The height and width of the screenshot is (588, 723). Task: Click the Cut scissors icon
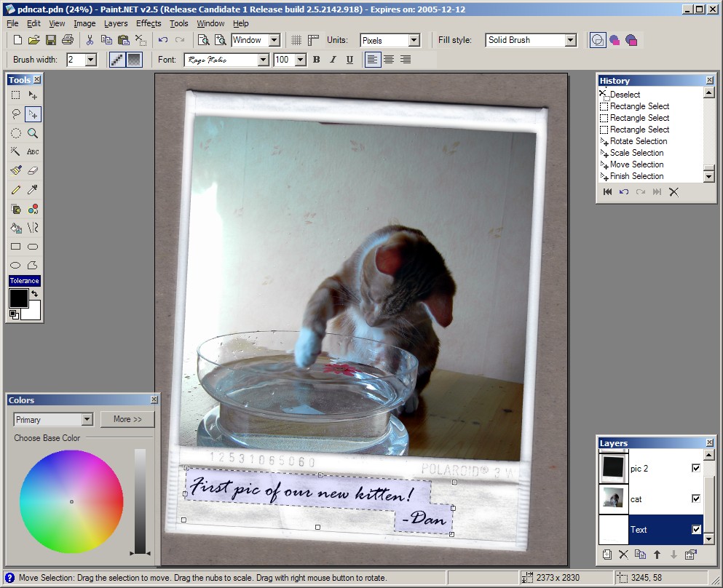pyautogui.click(x=90, y=40)
